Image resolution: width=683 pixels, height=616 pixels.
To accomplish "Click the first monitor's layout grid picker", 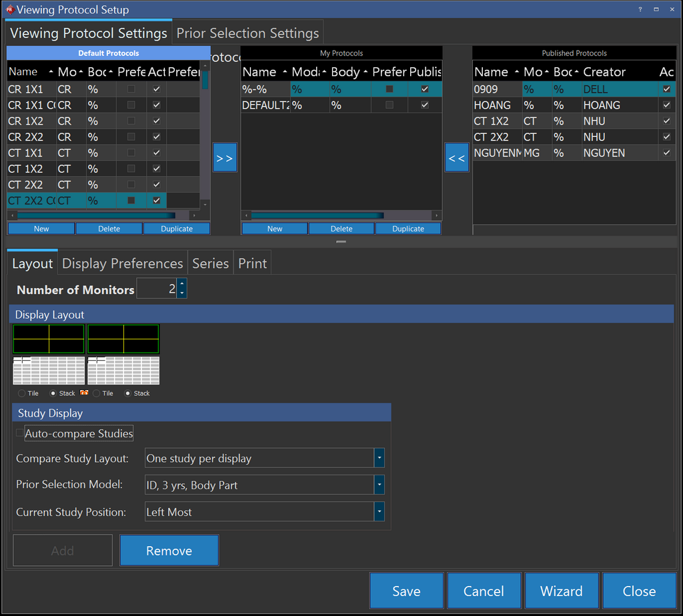I will [49, 371].
